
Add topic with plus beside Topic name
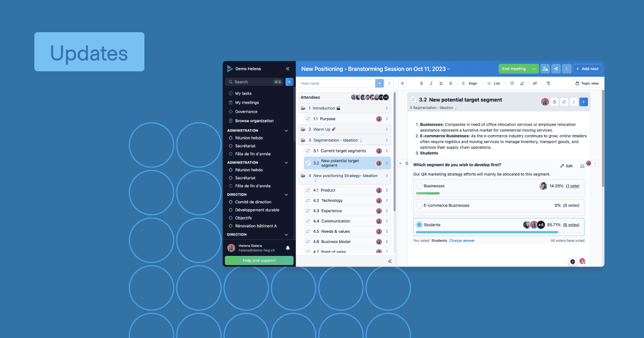380,83
